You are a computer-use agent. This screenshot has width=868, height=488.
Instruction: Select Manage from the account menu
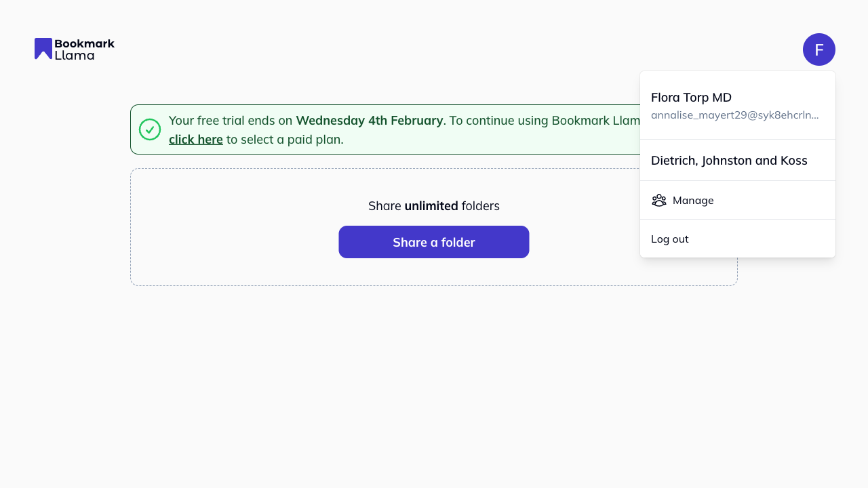[x=693, y=201]
